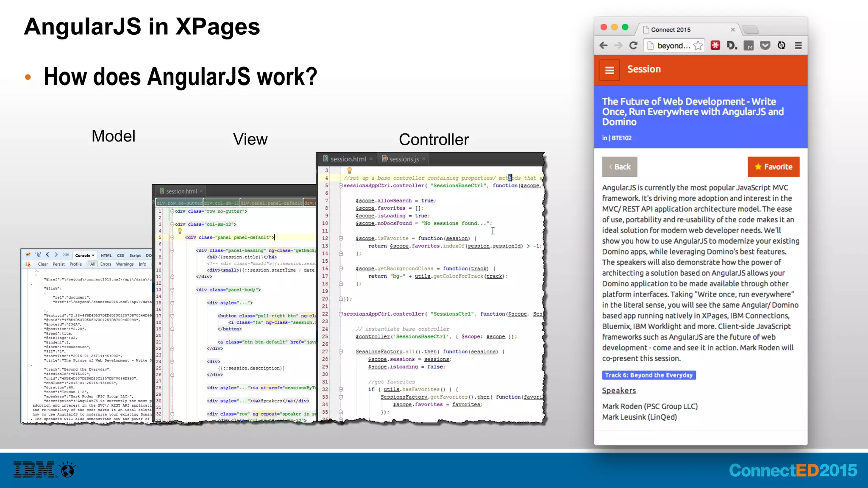
Task: Collapse the SessionsBaseCtrl controller on line 5
Action: [341, 186]
